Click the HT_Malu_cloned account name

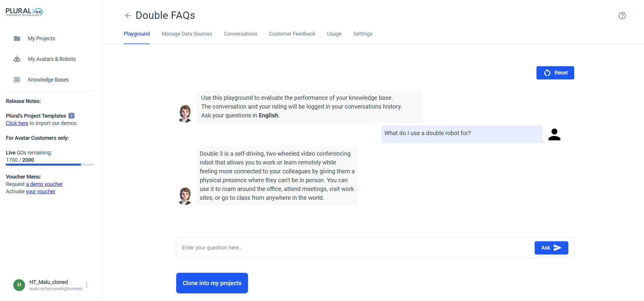[49, 282]
